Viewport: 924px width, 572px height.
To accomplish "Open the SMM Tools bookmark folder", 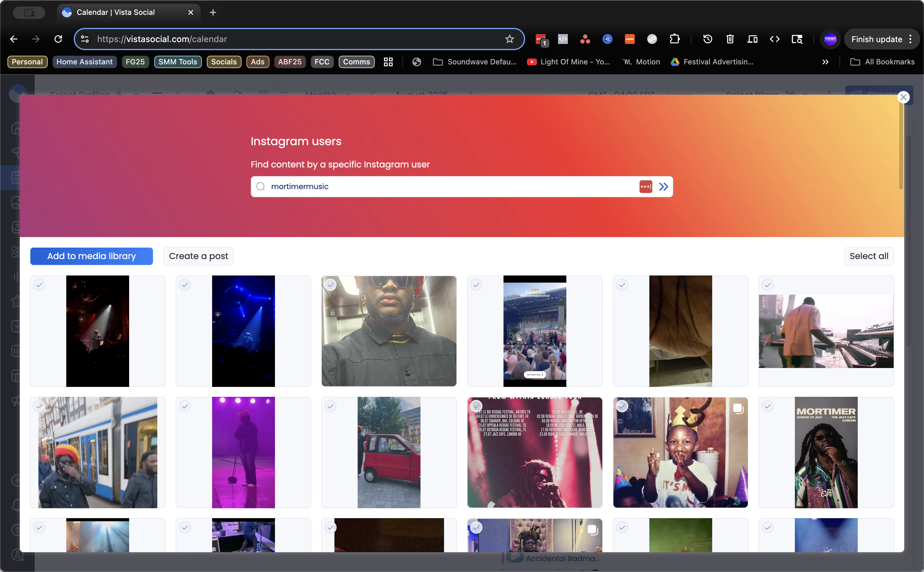I will (x=178, y=62).
